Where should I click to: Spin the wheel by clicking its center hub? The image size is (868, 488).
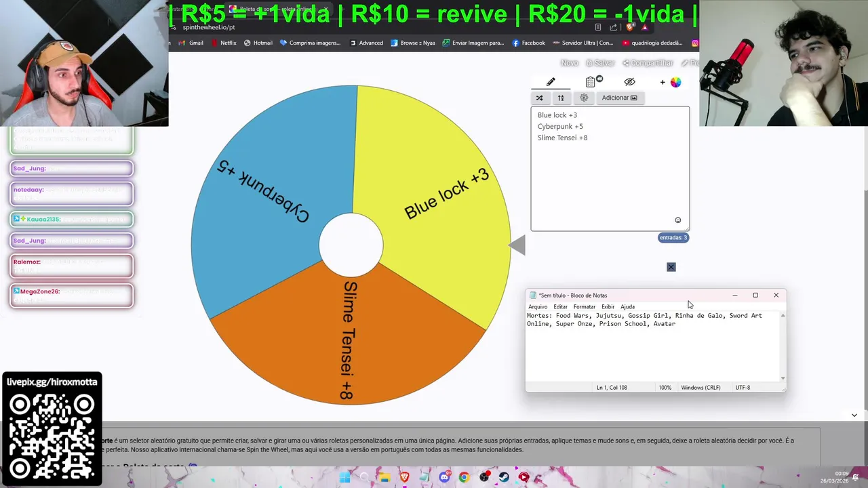tap(351, 245)
